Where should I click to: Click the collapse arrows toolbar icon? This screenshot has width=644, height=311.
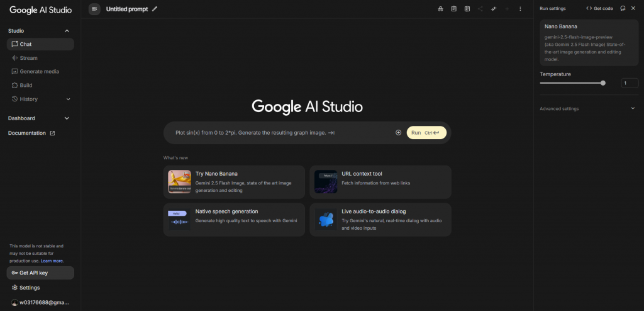[x=494, y=9]
